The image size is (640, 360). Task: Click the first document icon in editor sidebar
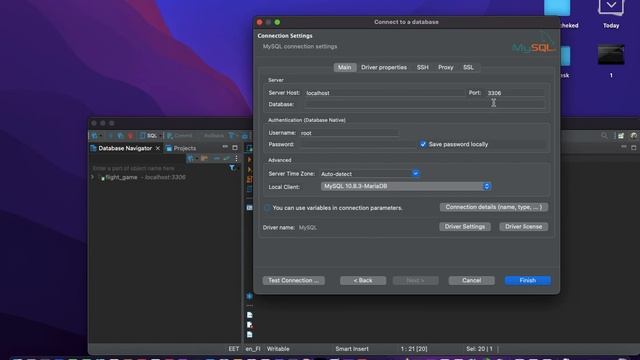coord(249,315)
